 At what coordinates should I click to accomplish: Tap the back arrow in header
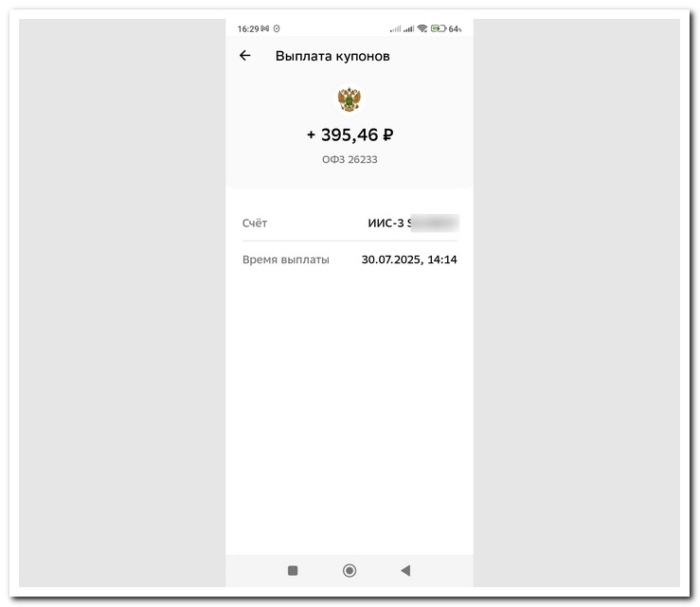244,55
